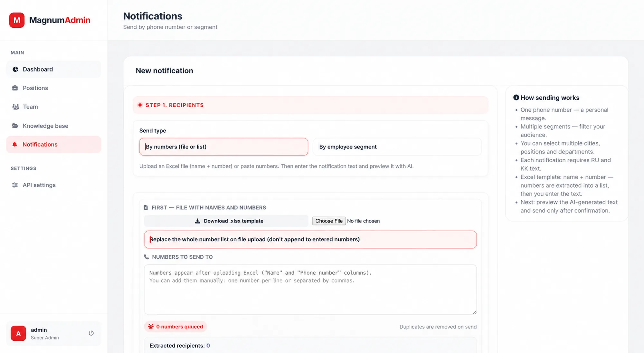Viewport: 644px width, 353px height.
Task: Click the phone icon next to Numbers to send to
Action: tap(147, 257)
